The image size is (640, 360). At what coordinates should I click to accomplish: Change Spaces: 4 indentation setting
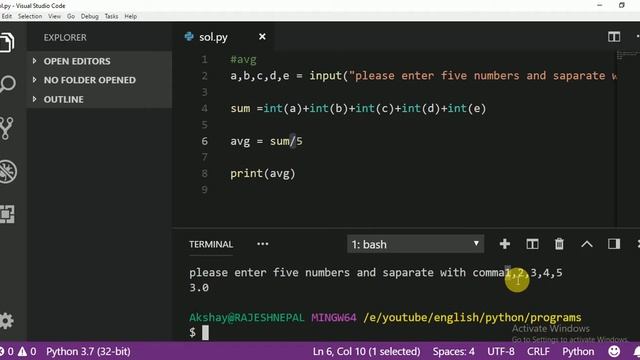click(453, 351)
